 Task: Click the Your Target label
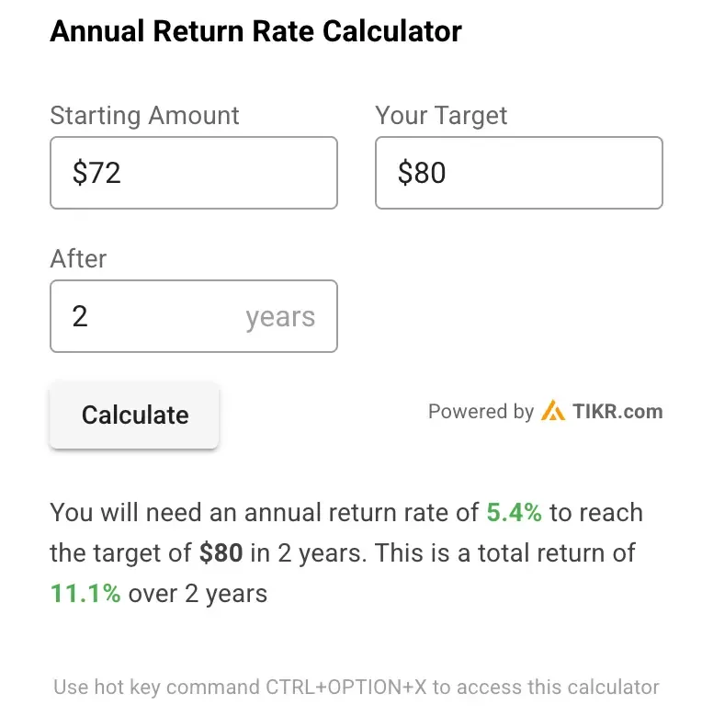click(x=441, y=115)
